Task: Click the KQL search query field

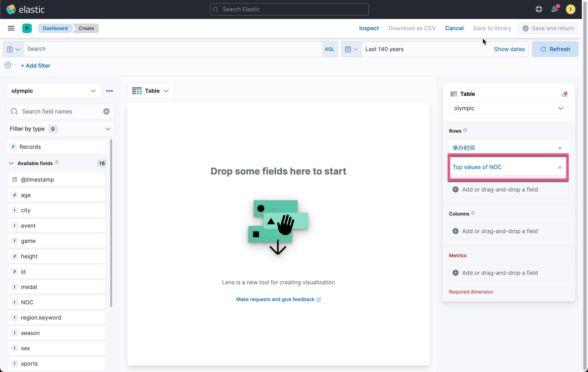Action: tap(173, 49)
